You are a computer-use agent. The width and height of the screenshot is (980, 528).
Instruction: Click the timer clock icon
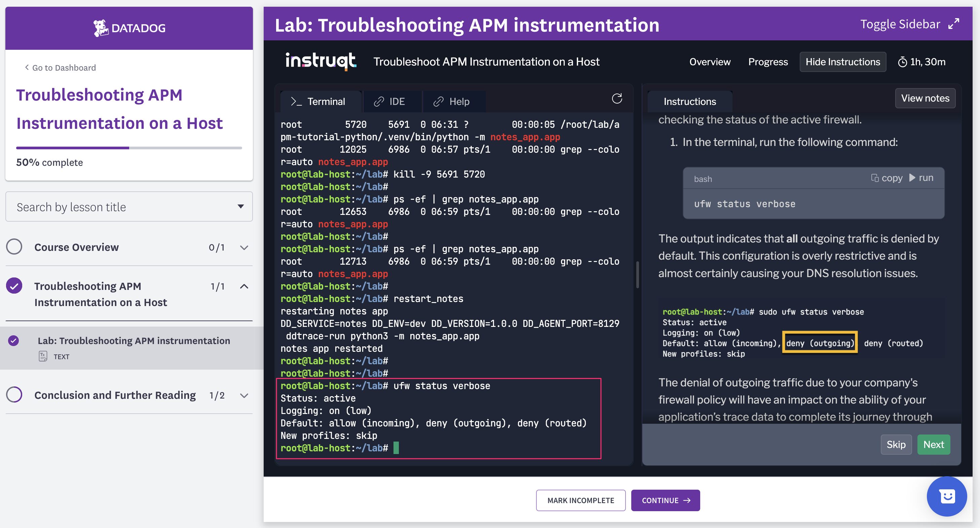click(x=902, y=62)
